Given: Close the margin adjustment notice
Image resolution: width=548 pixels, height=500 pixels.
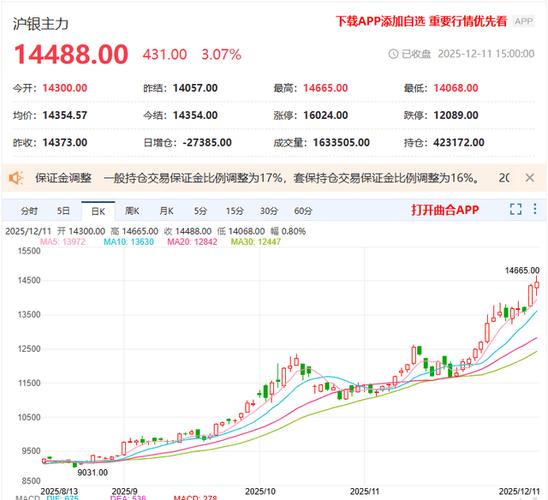Looking at the screenshot, I should coord(530,177).
